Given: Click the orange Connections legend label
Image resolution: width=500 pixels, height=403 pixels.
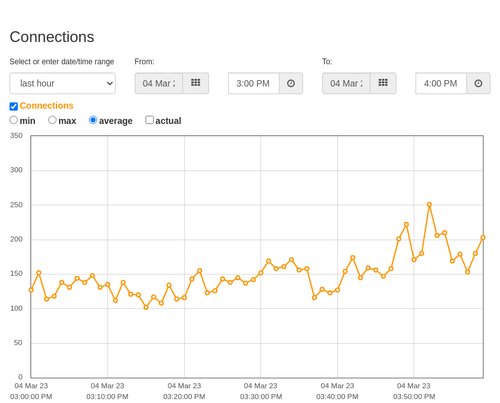Looking at the screenshot, I should tap(46, 106).
